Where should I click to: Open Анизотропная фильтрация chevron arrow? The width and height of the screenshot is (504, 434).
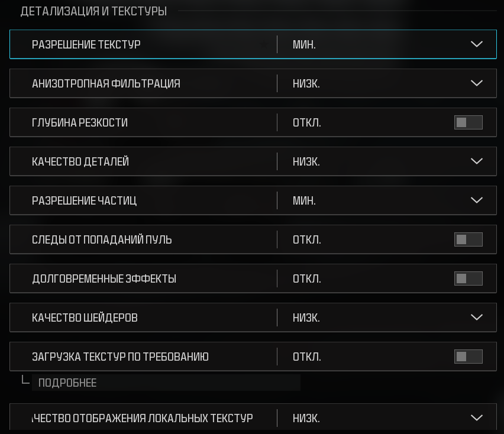click(x=477, y=83)
